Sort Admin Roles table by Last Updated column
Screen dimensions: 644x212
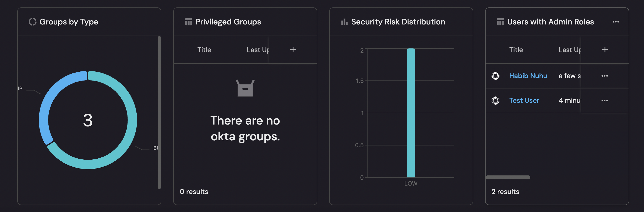point(570,50)
